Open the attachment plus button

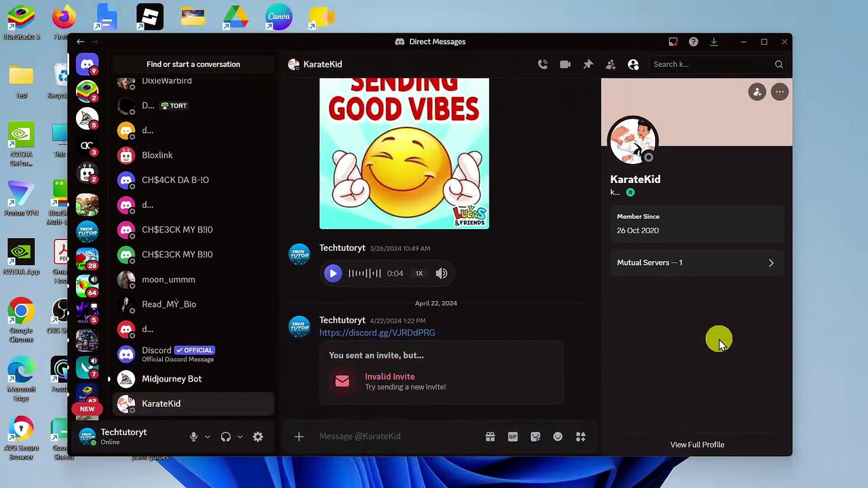tap(299, 436)
